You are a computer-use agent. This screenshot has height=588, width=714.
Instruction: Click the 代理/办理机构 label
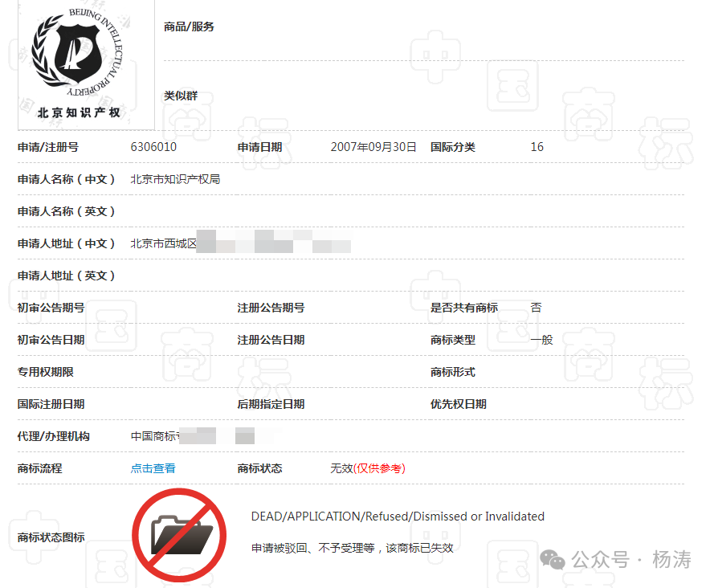(x=53, y=436)
